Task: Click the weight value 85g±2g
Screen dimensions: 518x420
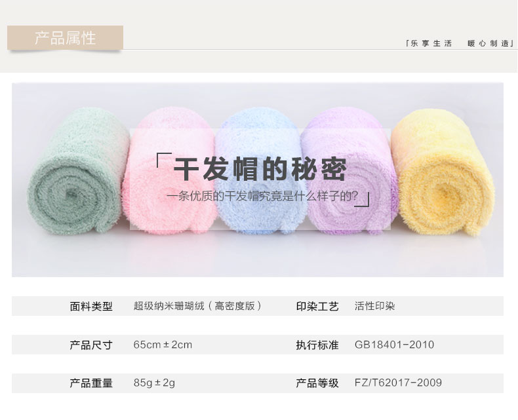Action: 154,383
